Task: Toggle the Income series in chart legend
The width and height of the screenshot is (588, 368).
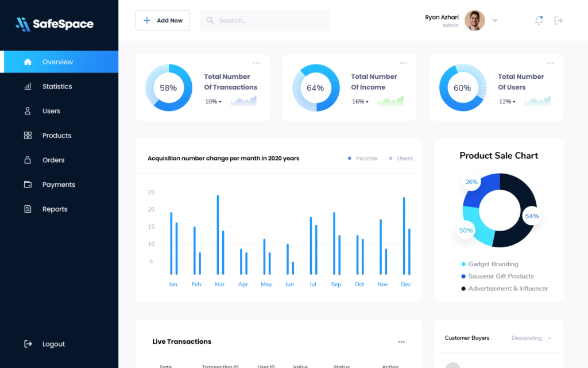Action: click(363, 158)
